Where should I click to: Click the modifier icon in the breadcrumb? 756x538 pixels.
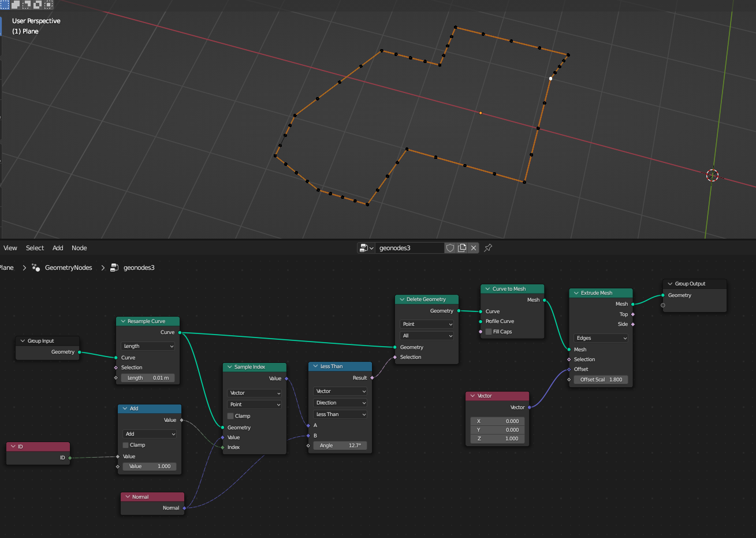[x=36, y=268]
